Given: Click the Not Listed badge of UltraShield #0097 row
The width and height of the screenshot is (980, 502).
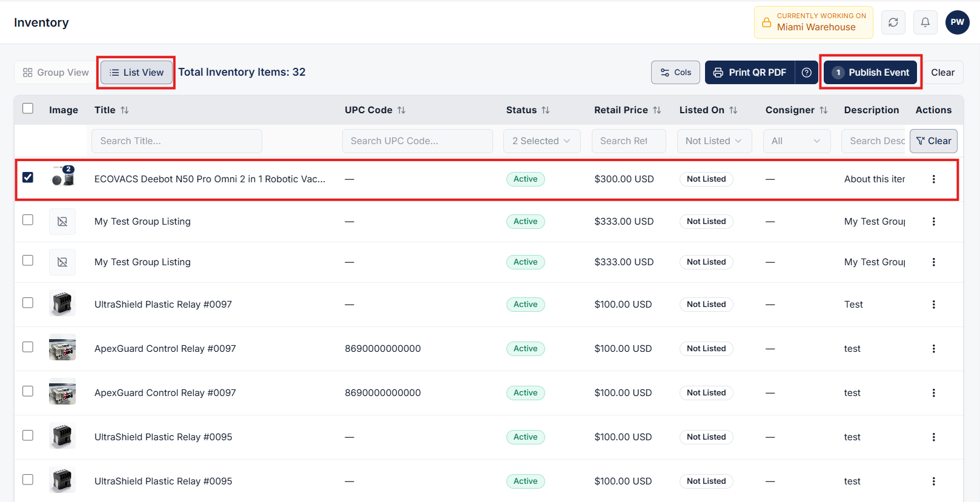Looking at the screenshot, I should 706,305.
